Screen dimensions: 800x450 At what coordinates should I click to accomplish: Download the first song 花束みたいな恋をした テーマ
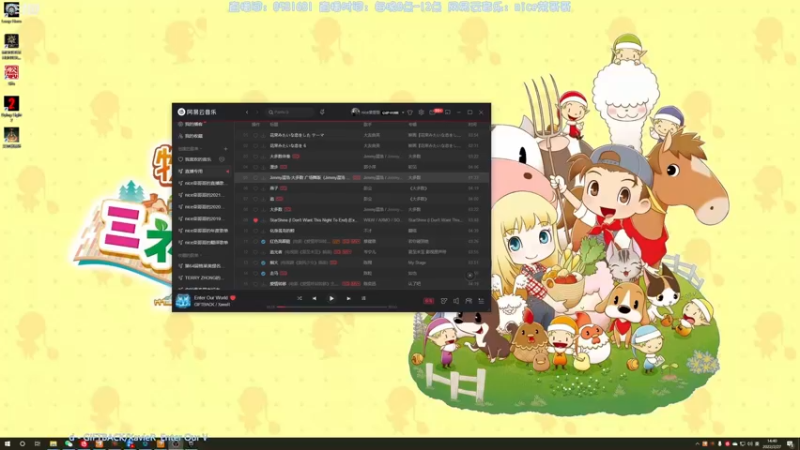(x=264, y=135)
